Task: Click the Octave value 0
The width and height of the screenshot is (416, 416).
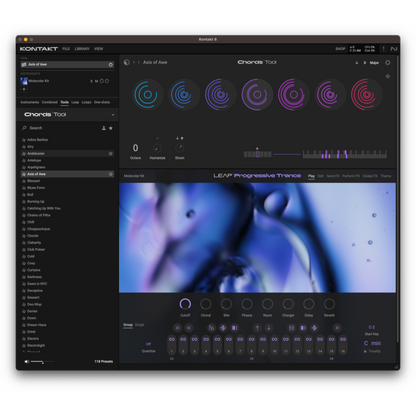Action: tap(135, 148)
